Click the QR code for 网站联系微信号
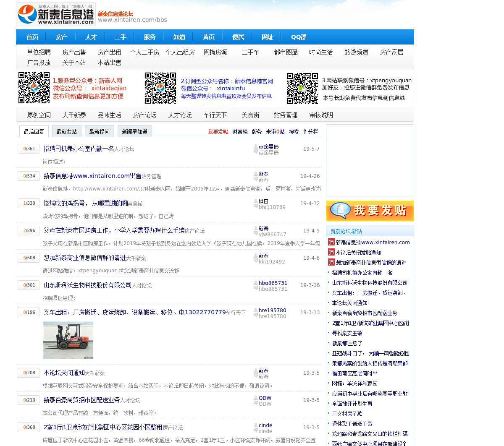504x446 pixels. 302,88
